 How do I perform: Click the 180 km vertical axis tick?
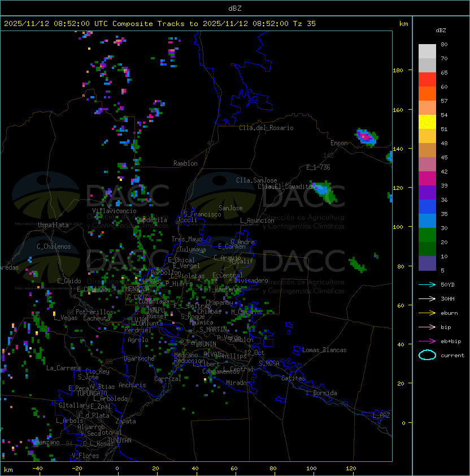(398, 71)
